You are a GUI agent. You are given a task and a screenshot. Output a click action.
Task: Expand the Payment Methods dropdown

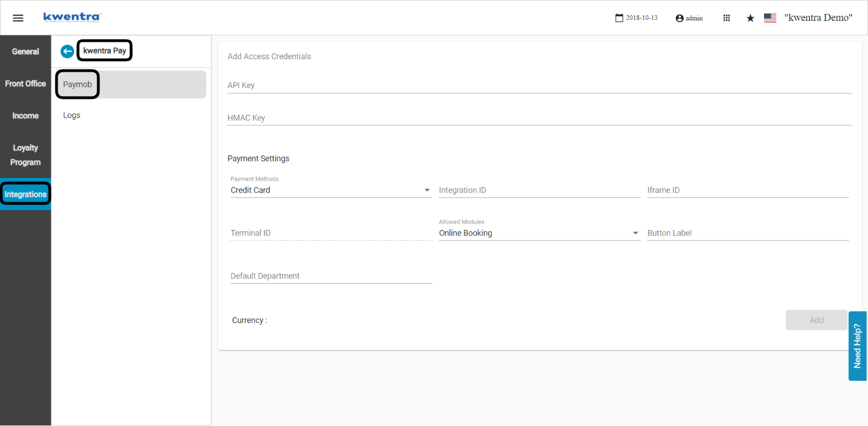point(331,190)
